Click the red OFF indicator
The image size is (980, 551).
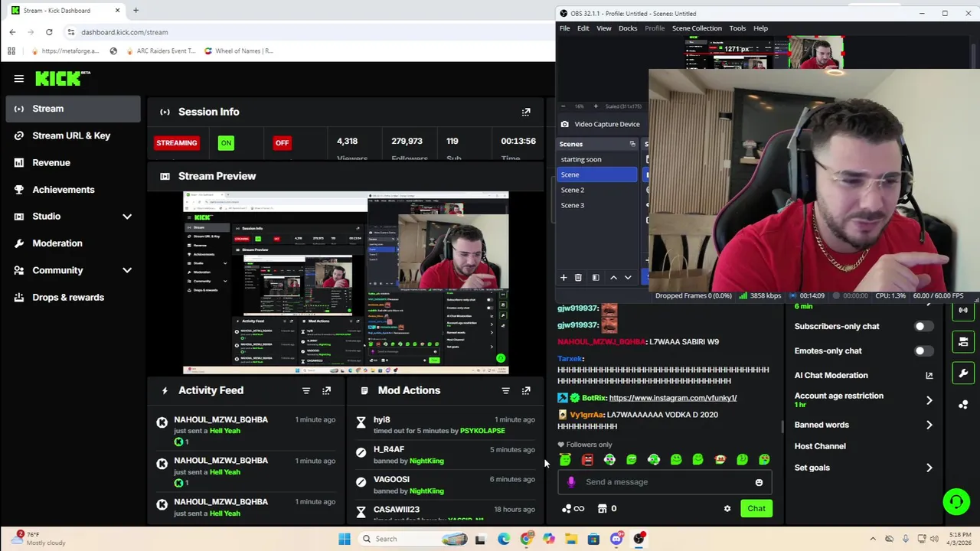point(282,143)
